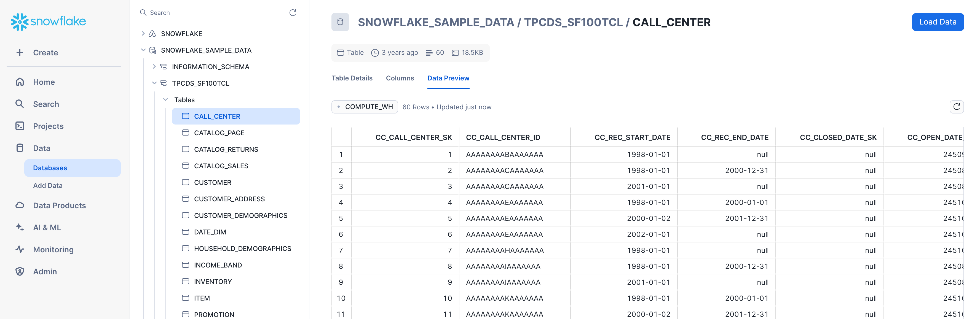Select the CUSTOMER_ADDRESS table
The width and height of the screenshot is (980, 319).
tap(229, 199)
